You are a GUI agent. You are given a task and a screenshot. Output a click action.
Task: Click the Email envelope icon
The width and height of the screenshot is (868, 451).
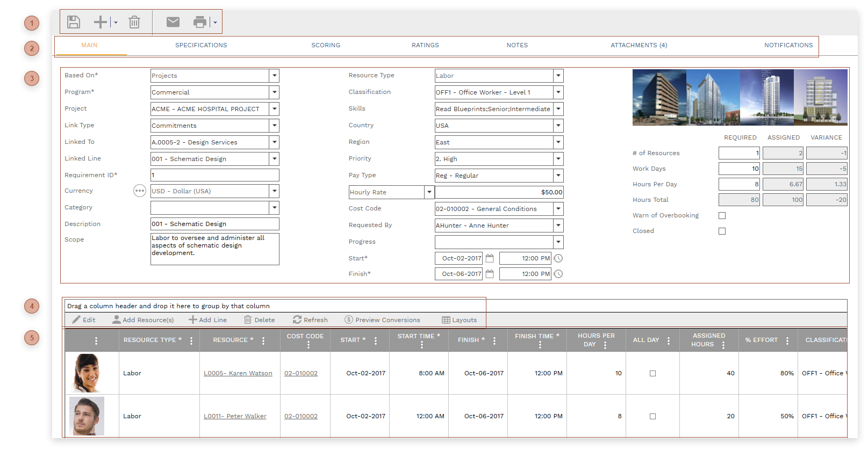(x=173, y=22)
